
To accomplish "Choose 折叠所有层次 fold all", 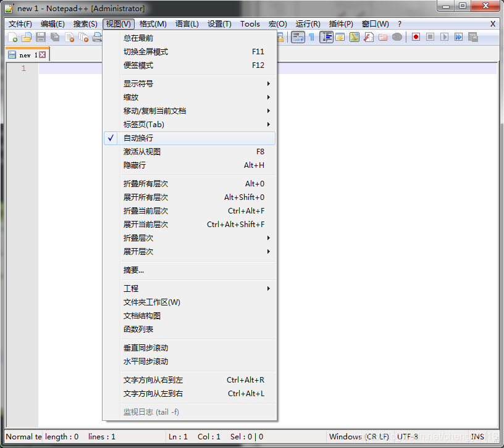I will [190, 184].
